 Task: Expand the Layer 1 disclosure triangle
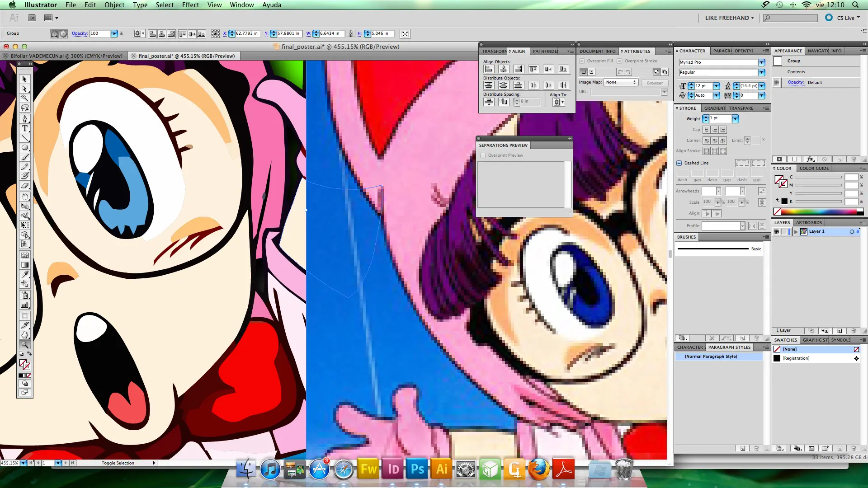coord(796,231)
